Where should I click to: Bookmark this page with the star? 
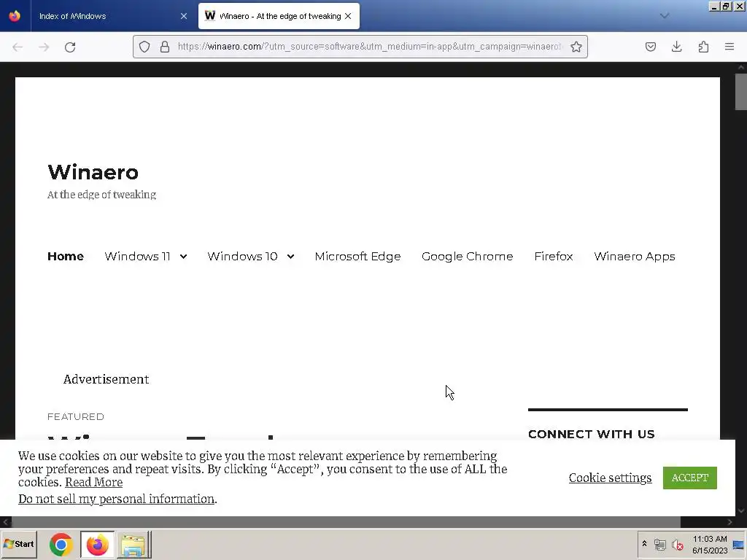[576, 47]
